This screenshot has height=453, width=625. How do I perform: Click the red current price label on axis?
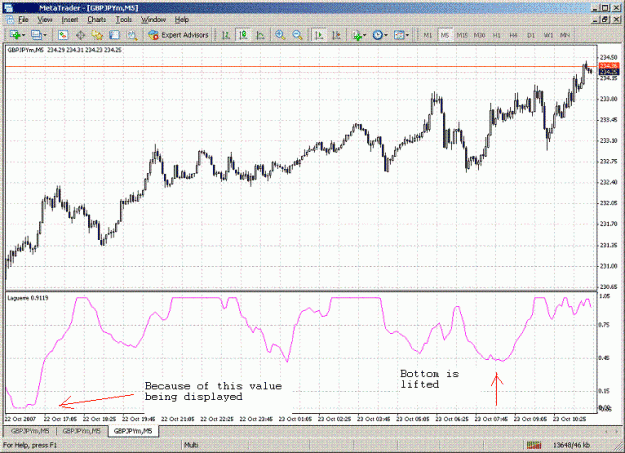pos(609,65)
